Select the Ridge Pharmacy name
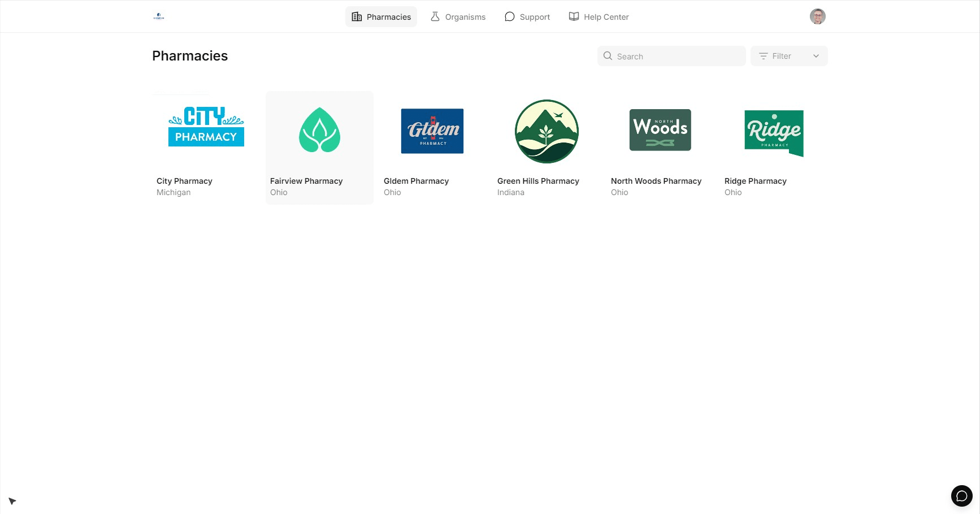980x514 pixels. click(x=756, y=181)
